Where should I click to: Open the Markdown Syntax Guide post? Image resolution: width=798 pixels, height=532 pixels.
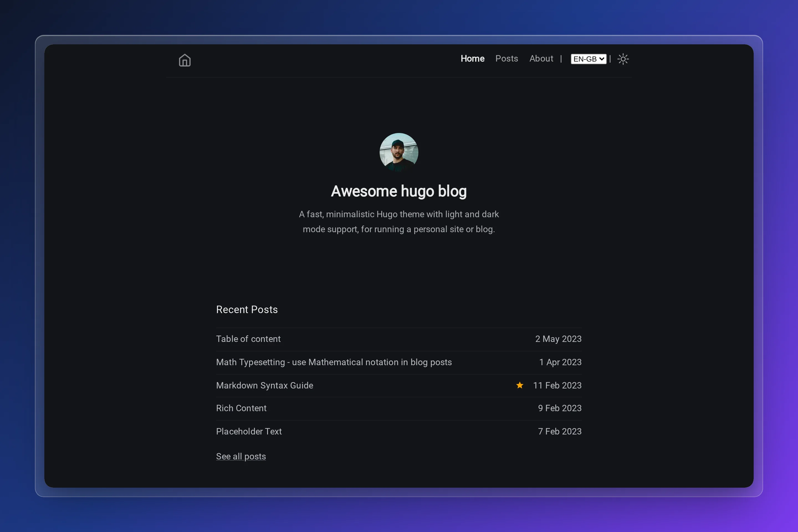click(265, 385)
